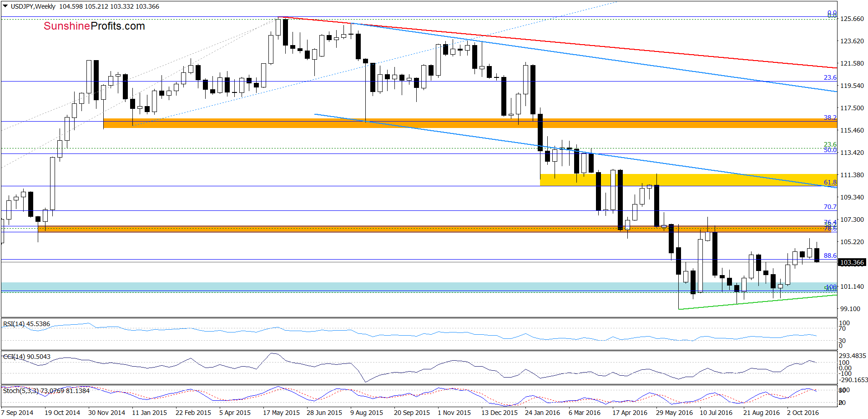Click the 22 Feb 2015 date label
Viewport: 868px width, 419px height.
point(193,413)
